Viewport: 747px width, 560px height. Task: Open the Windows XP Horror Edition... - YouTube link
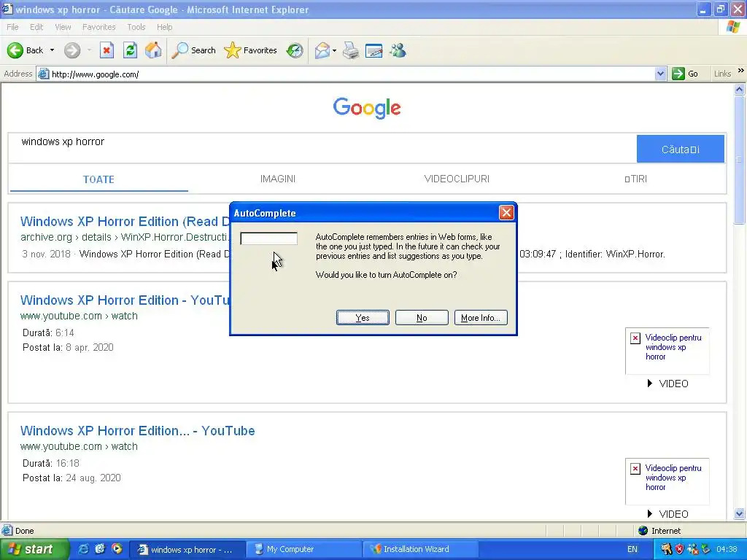coord(138,431)
